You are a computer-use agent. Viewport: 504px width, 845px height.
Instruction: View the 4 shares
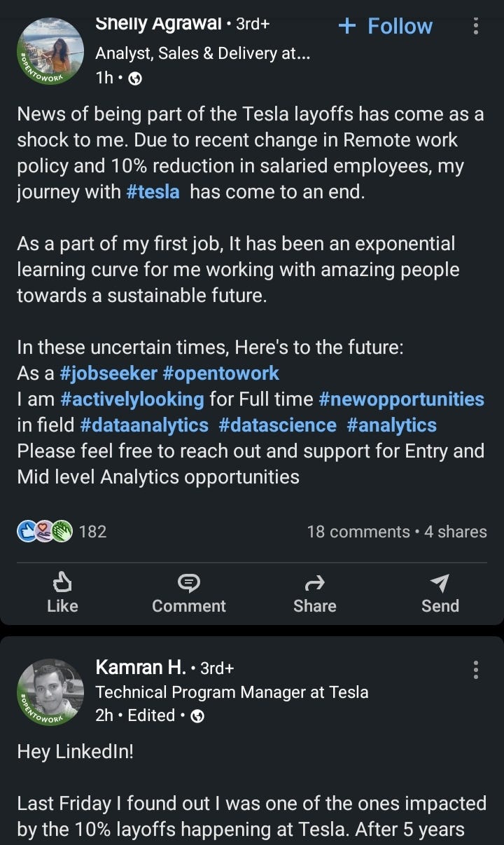click(x=456, y=532)
